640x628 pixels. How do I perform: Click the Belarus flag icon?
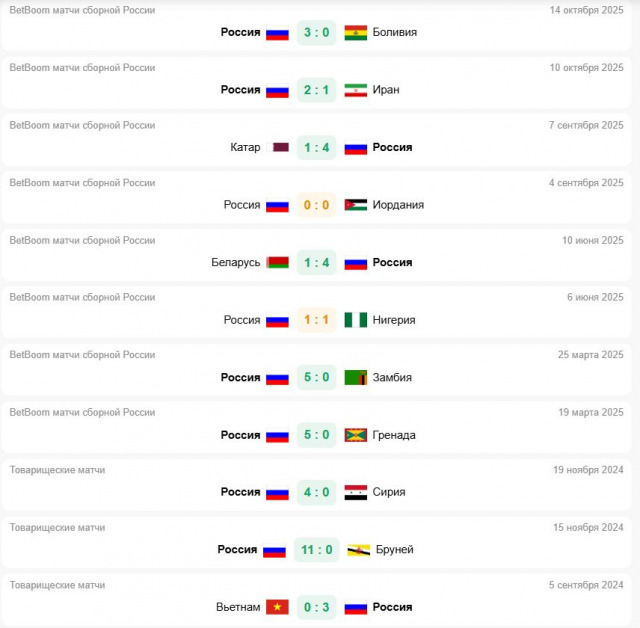pyautogui.click(x=277, y=263)
